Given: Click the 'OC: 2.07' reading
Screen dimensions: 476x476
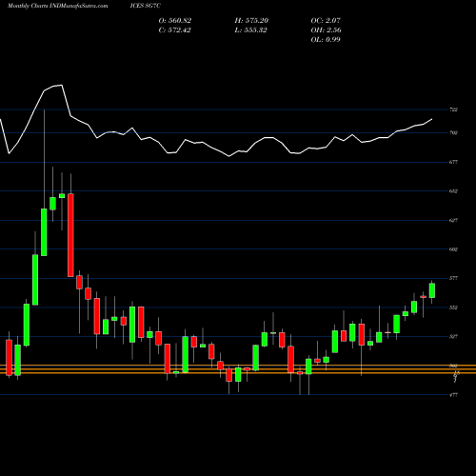Looking at the screenshot, I should 326,21.
